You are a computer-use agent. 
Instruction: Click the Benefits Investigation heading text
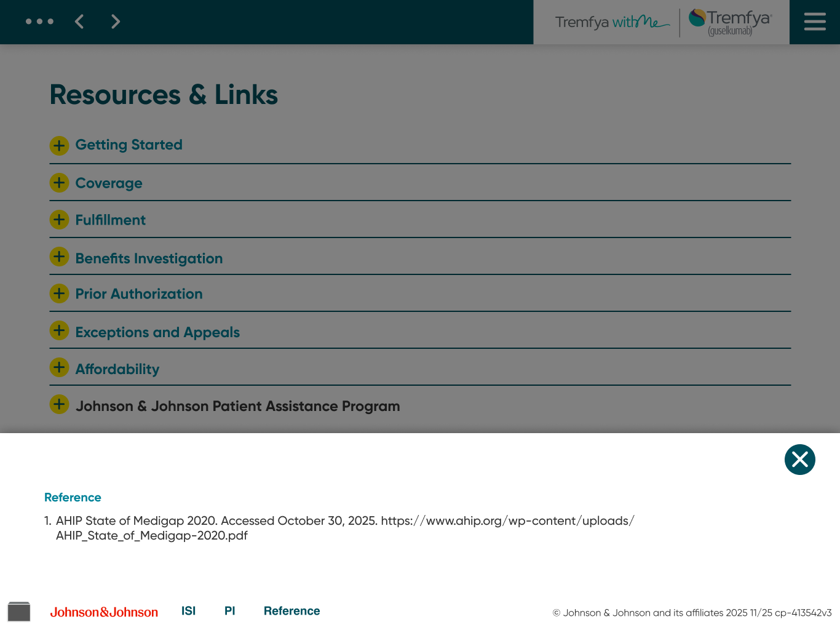coord(149,258)
